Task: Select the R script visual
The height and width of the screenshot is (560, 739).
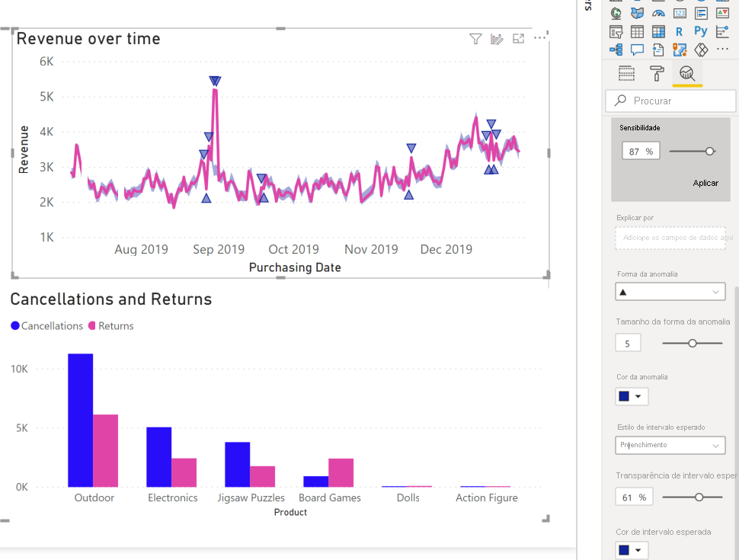Action: coord(679,31)
